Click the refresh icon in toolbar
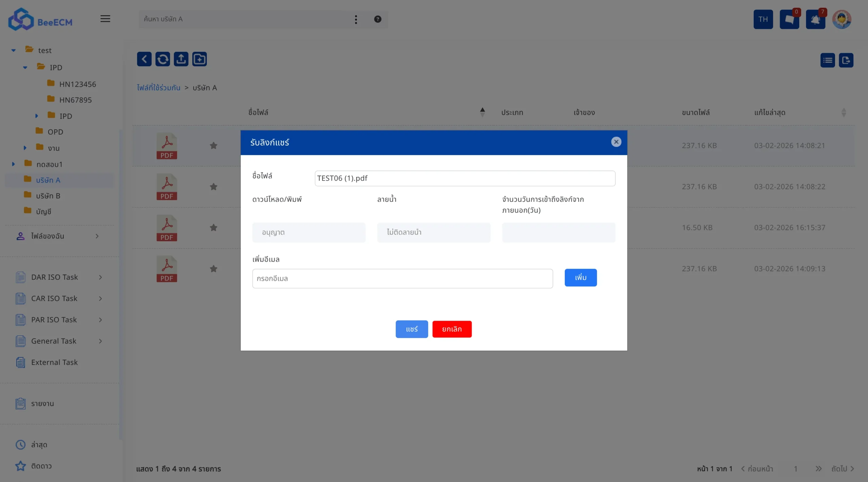This screenshot has height=482, width=868. coord(162,59)
